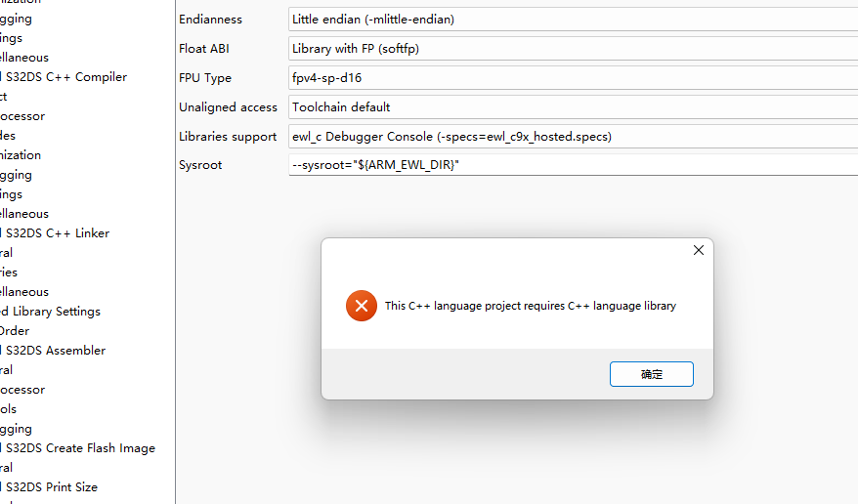
Task: Click the 确定 button in the error dialog
Action: tap(651, 374)
